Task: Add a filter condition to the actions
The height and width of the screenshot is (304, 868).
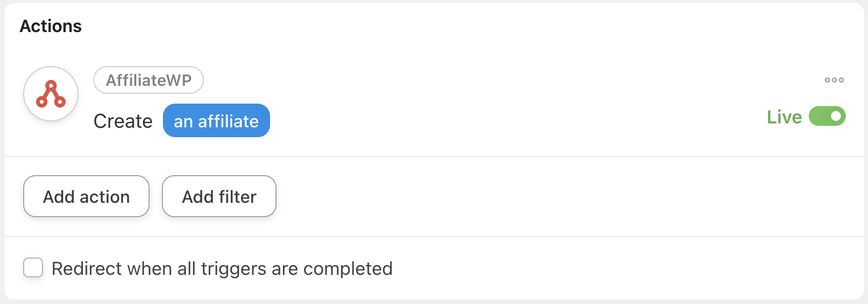Action: 219,196
